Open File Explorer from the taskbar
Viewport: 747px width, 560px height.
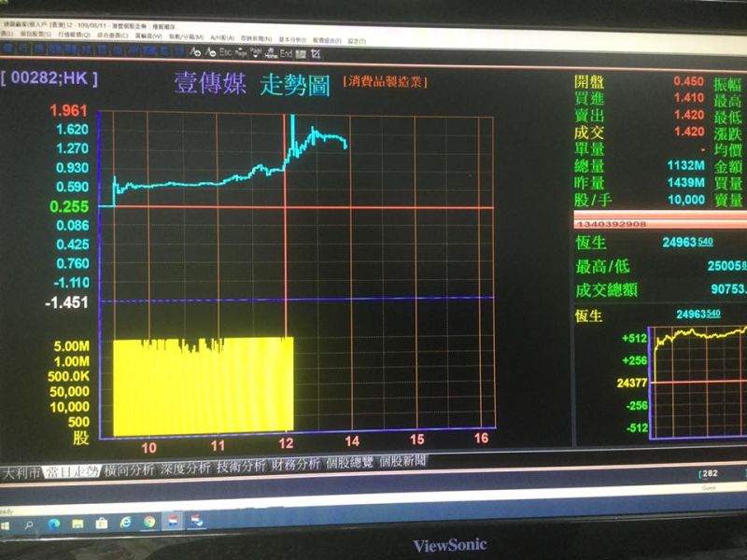78,524
